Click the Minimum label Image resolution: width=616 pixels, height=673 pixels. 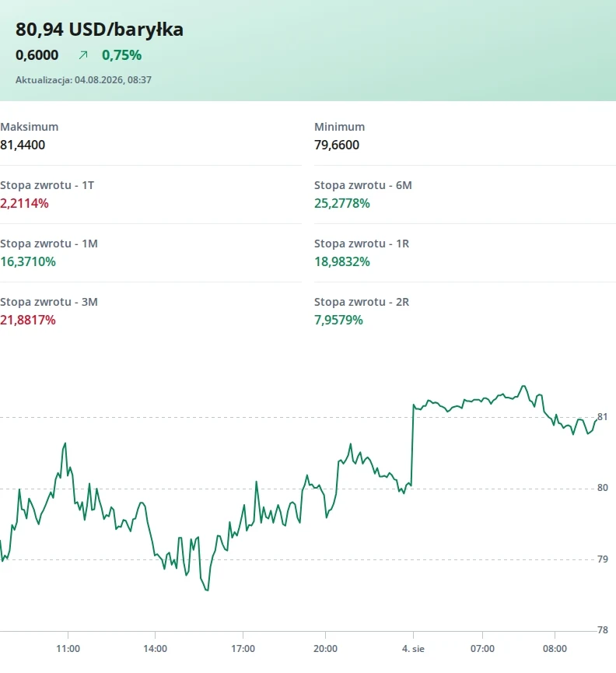click(339, 127)
